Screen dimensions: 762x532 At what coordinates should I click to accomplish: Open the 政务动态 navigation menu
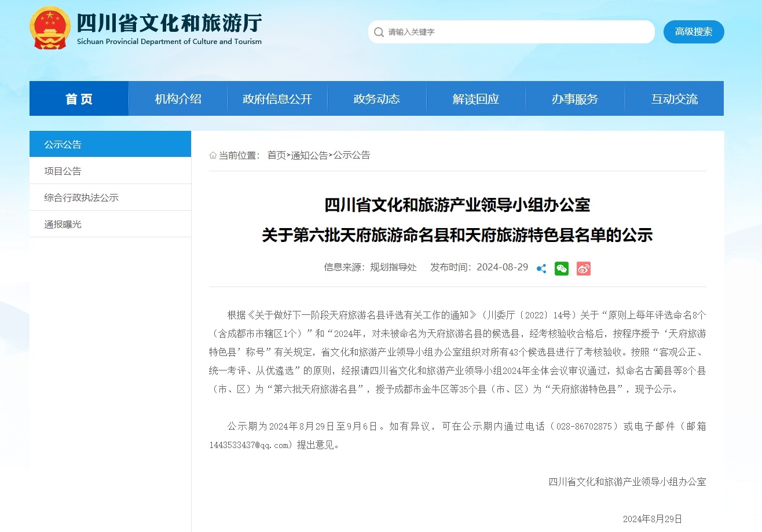pyautogui.click(x=376, y=98)
